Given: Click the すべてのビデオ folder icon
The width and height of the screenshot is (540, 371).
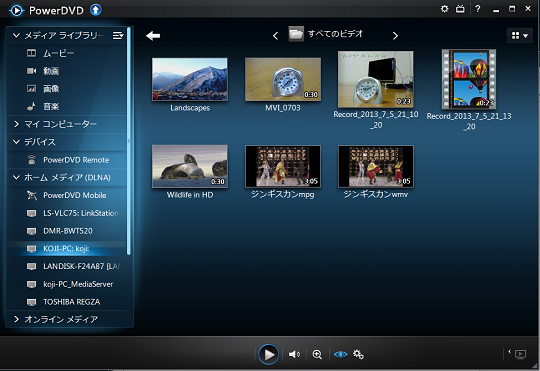Looking at the screenshot, I should 296,34.
